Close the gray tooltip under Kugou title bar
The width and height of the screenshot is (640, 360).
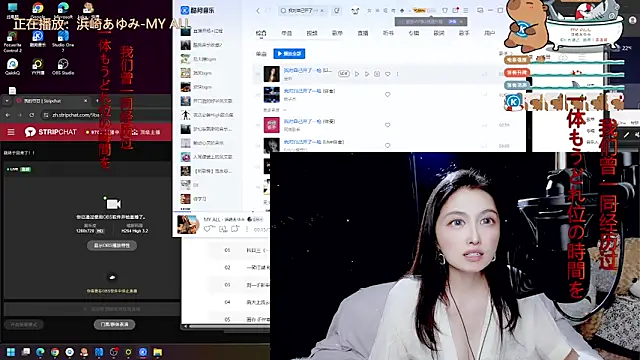point(462,21)
